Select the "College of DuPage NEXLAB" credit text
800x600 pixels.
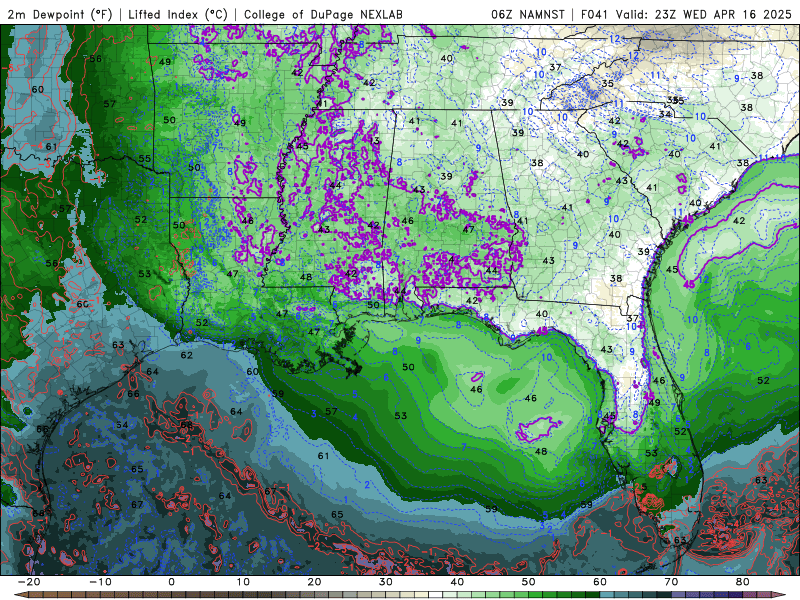(323, 14)
